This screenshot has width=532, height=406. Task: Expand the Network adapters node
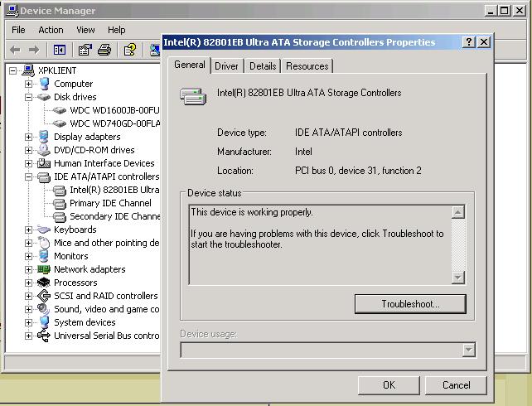click(28, 269)
